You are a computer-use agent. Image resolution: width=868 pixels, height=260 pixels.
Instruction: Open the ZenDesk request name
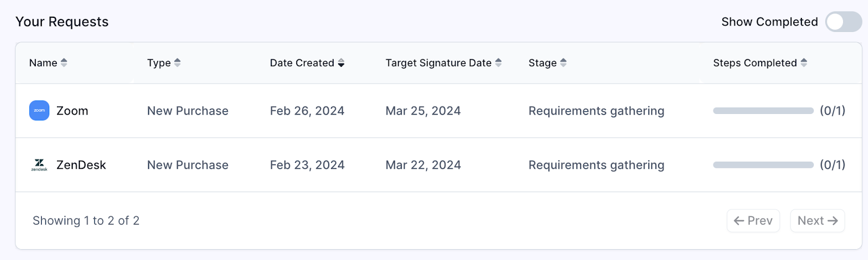pyautogui.click(x=81, y=165)
